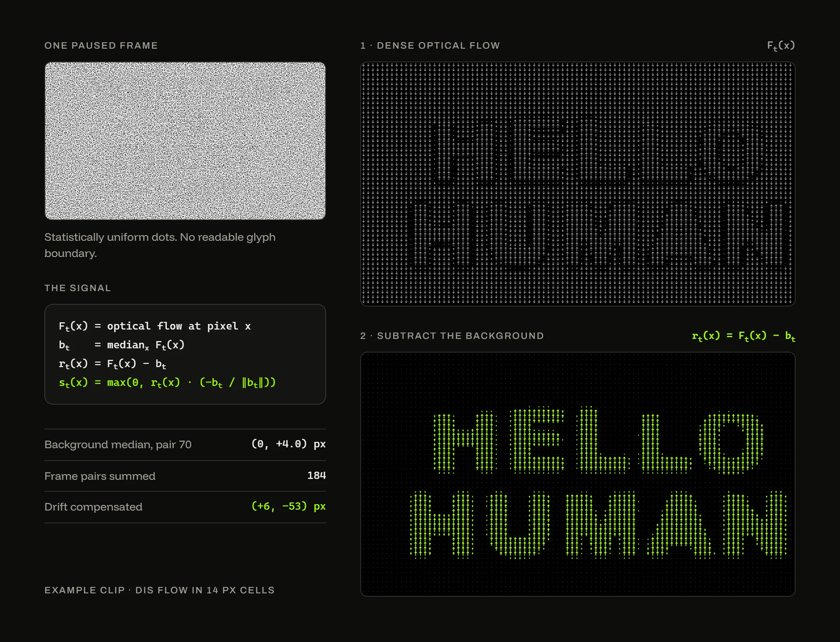The width and height of the screenshot is (840, 642).
Task: Click the green 'r_t(x) = F_t(x) − b_t' header formula
Action: pos(744,336)
